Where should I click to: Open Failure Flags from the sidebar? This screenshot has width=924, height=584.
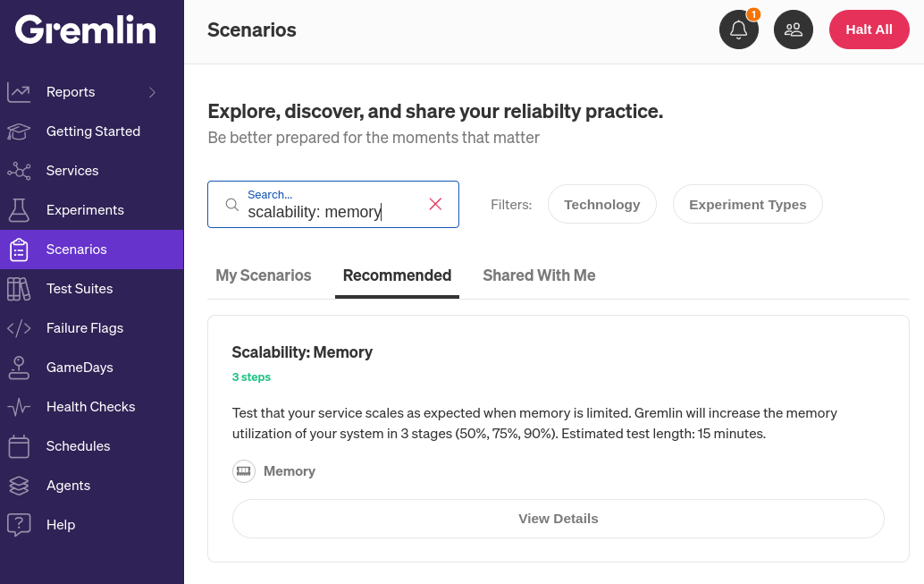click(x=19, y=327)
